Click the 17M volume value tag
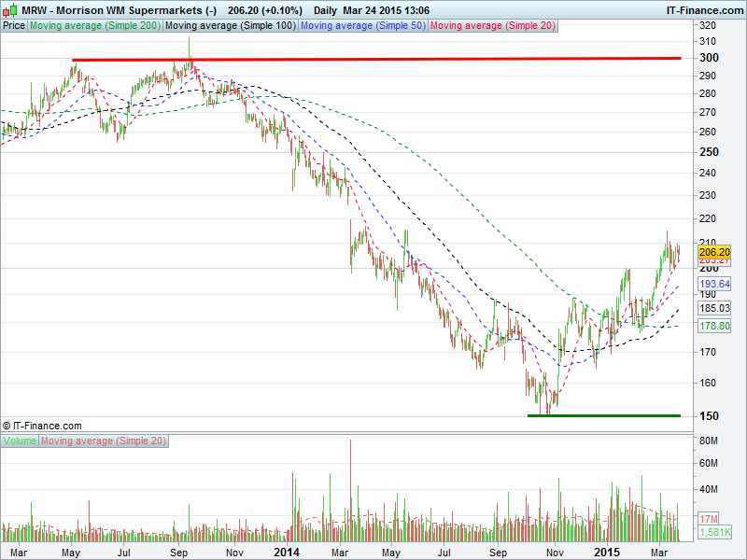 pos(710,517)
